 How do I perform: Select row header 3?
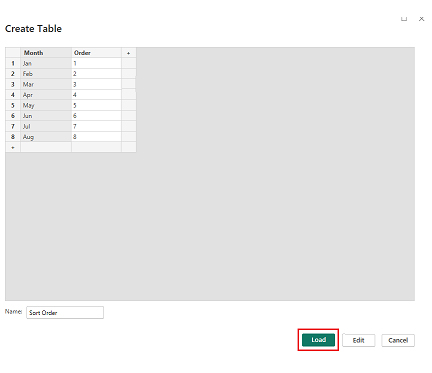[13, 84]
